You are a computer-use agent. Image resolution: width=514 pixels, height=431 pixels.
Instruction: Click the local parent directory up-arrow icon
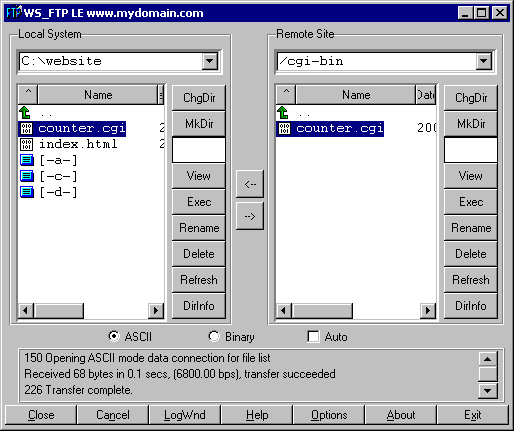pyautogui.click(x=25, y=113)
